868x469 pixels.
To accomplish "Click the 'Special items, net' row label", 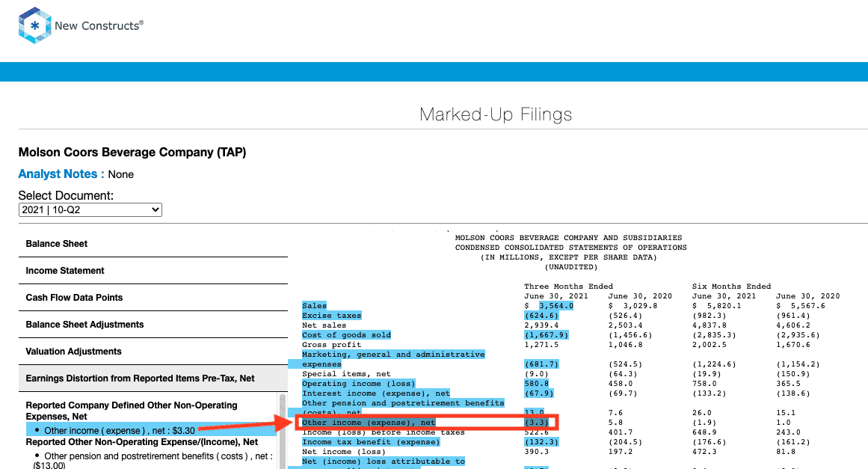I will tap(346, 374).
